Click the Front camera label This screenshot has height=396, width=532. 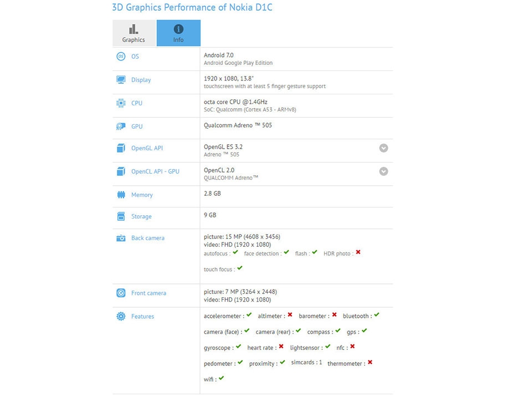coord(149,293)
